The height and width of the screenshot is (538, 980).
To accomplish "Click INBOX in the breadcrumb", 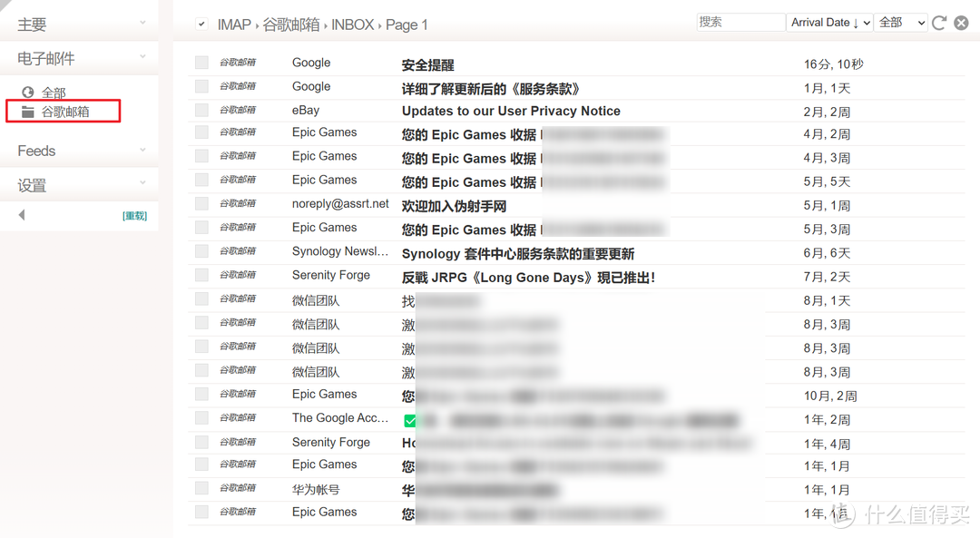I will pyautogui.click(x=352, y=25).
